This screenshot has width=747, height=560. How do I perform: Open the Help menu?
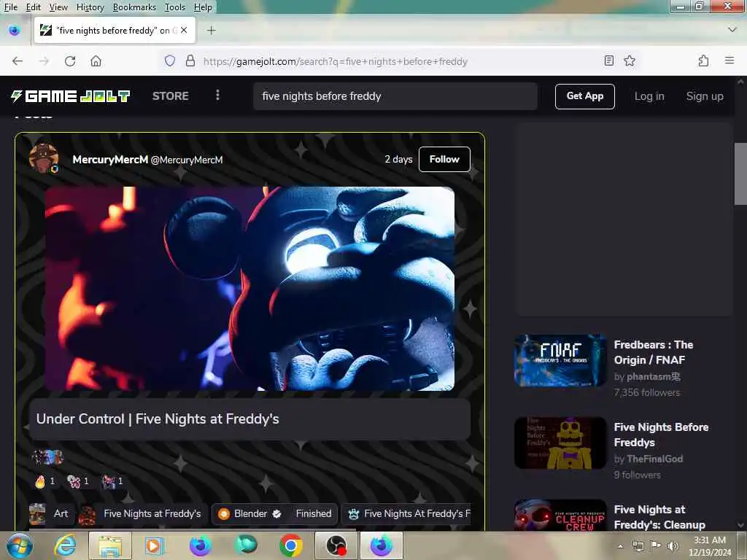[x=203, y=7]
